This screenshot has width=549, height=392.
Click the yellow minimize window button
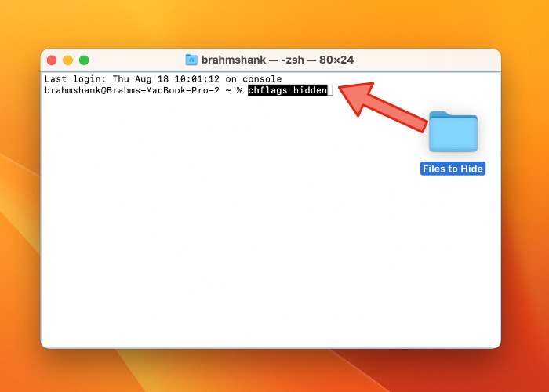68,60
